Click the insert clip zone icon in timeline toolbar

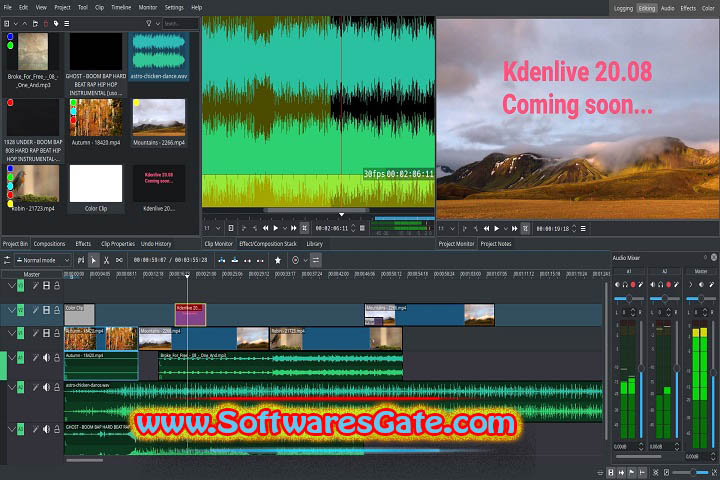coord(222,260)
